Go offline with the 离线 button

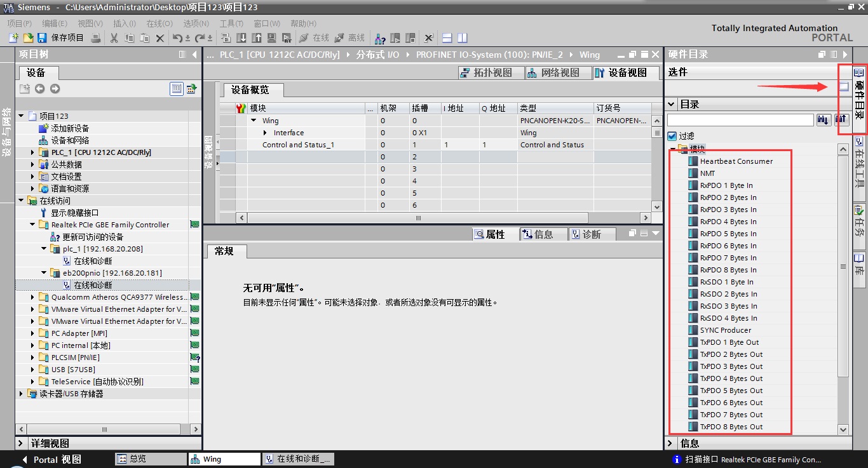point(349,38)
